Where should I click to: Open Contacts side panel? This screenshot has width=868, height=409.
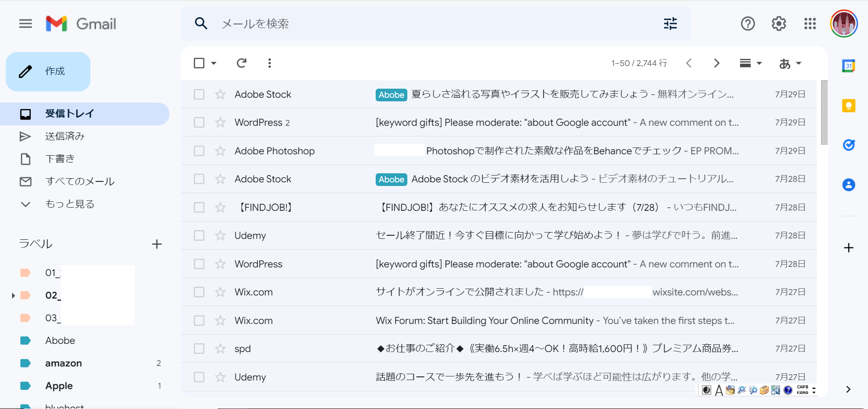(849, 185)
